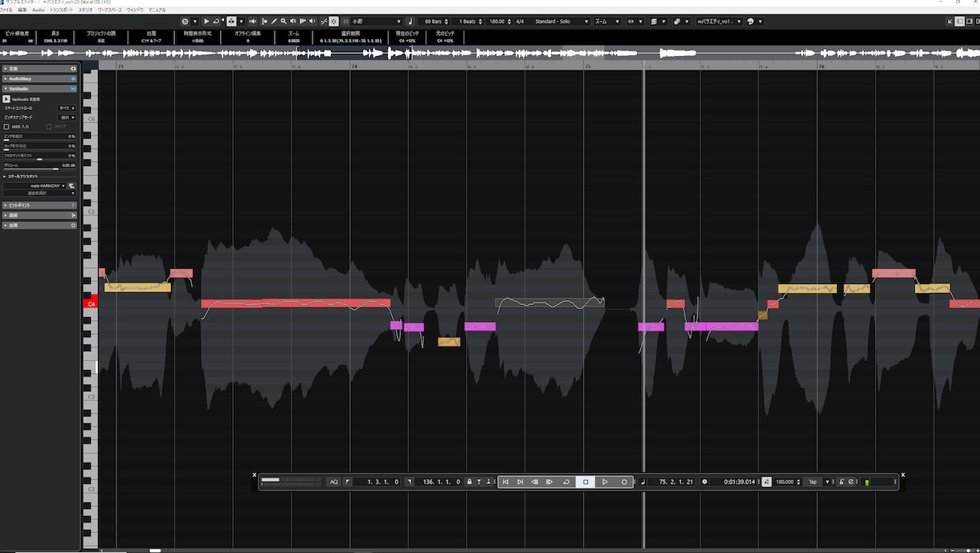This screenshot has height=553, width=980.
Task: Open the 編集 menu
Action: [x=22, y=10]
